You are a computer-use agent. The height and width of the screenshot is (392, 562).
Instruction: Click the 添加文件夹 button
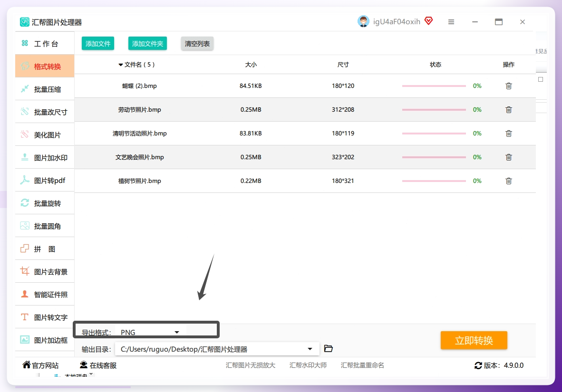pos(147,43)
